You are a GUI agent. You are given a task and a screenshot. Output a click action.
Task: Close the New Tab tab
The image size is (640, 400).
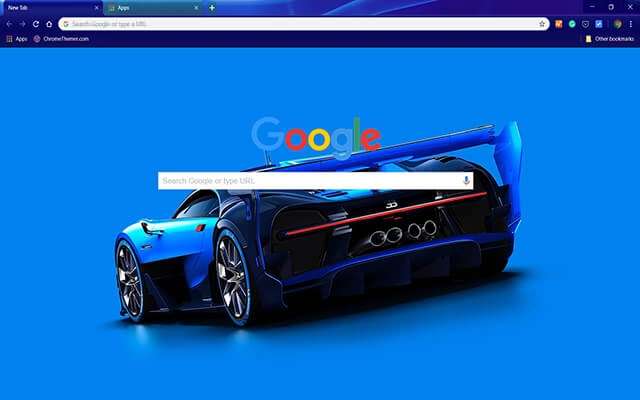point(97,8)
